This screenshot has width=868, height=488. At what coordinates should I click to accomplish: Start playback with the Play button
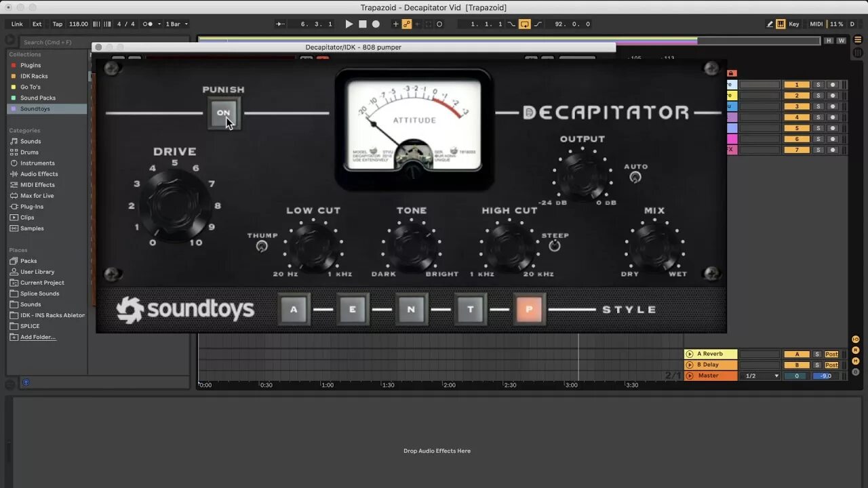(x=349, y=24)
